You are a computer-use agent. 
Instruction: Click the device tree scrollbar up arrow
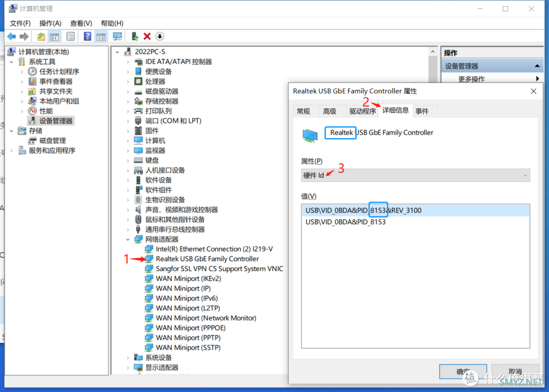tap(433, 52)
